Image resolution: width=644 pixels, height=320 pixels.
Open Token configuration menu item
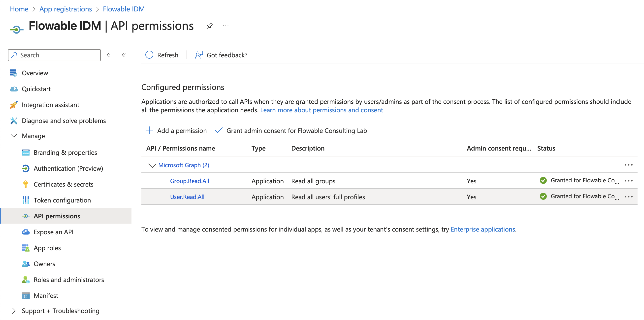coord(62,200)
